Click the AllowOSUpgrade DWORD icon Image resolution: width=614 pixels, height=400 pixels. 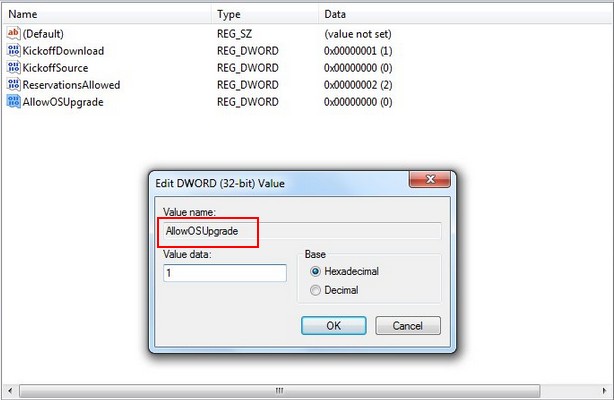(13, 101)
